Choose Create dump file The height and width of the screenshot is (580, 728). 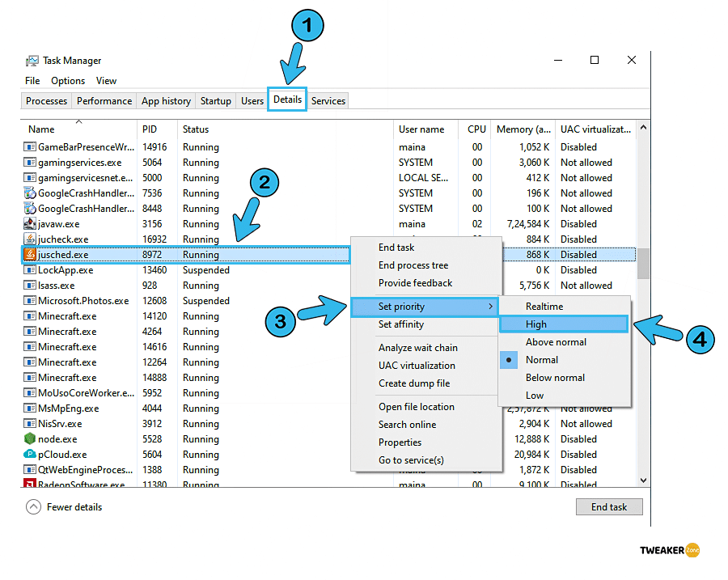425,383
